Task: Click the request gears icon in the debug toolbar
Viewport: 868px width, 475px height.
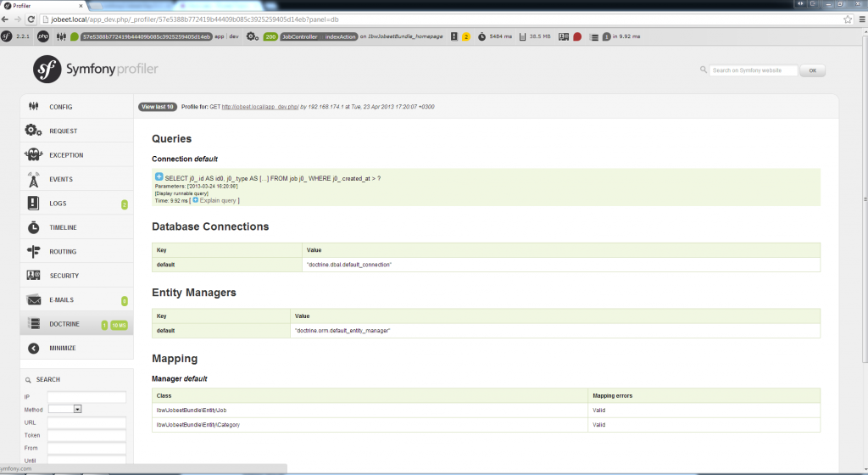Action: click(253, 36)
